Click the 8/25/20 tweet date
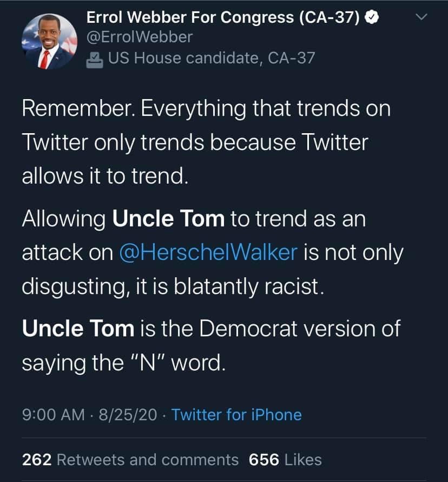 pyautogui.click(x=126, y=415)
